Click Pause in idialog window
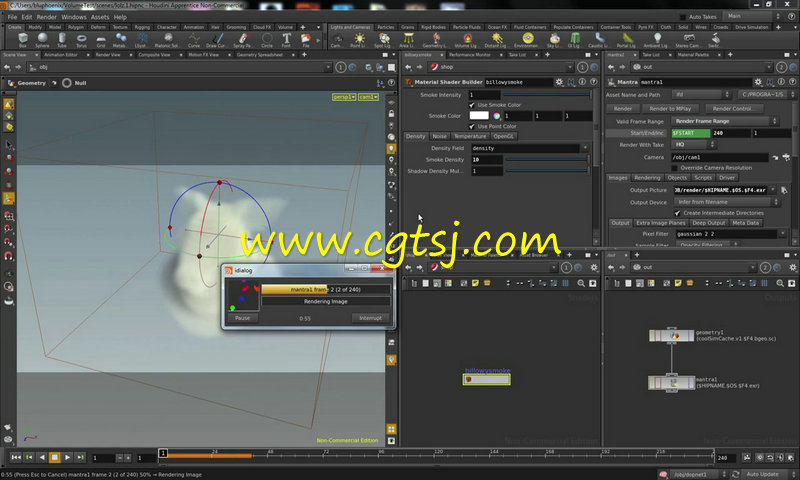The width and height of the screenshot is (800, 480). 242,318
